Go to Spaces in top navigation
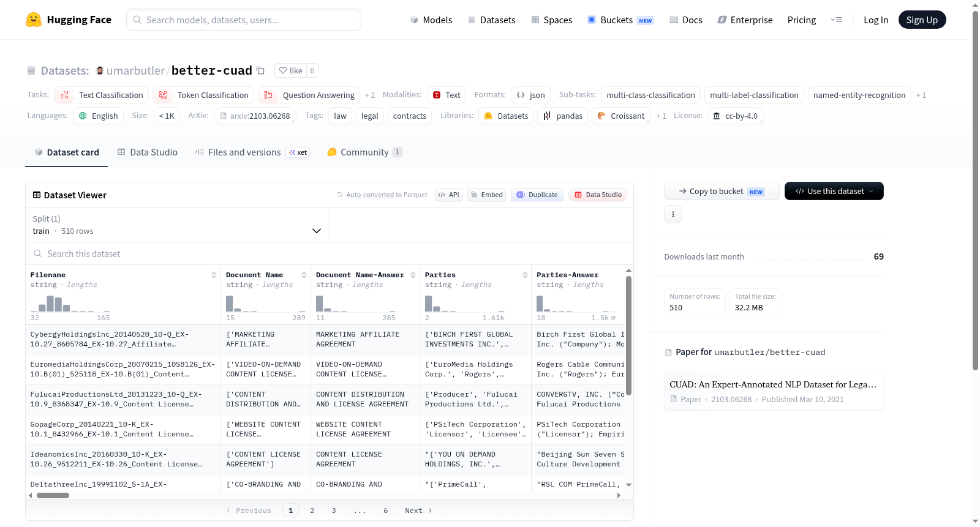Viewport: 980px width, 527px height. coord(551,20)
